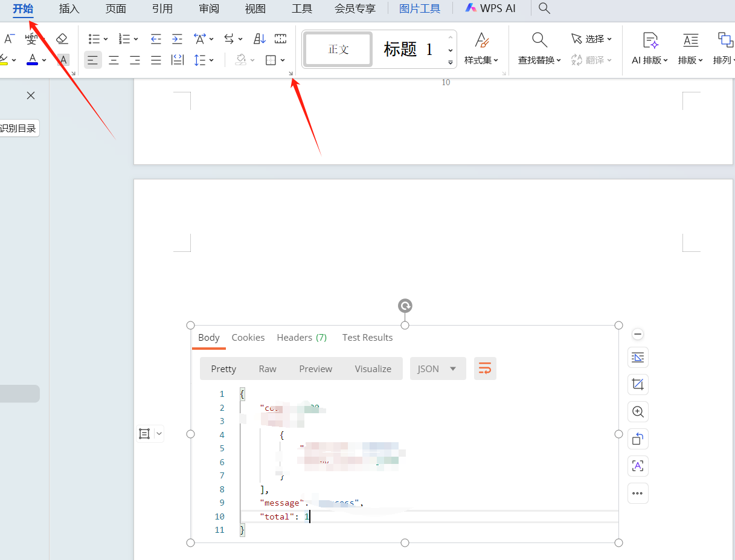
Task: Click the increase indent icon
Action: 177,39
